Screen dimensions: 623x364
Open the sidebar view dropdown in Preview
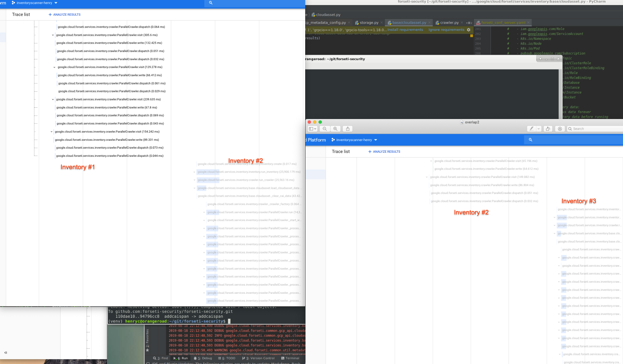pyautogui.click(x=312, y=129)
